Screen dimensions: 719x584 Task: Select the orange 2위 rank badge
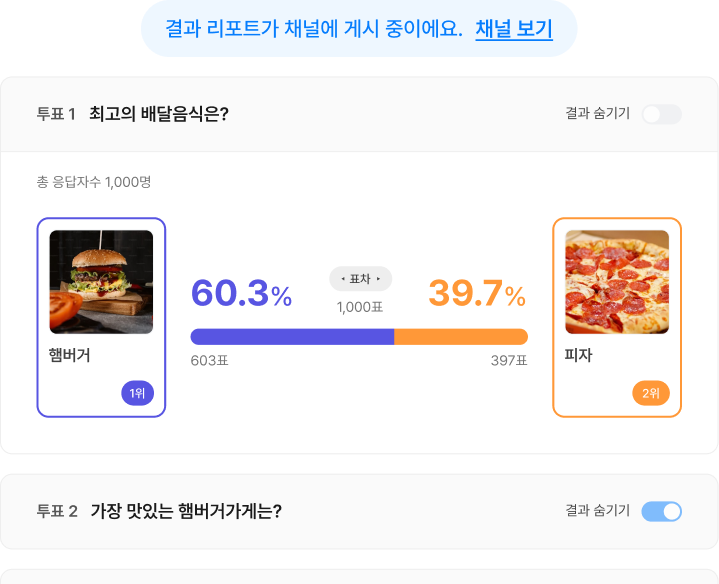pyautogui.click(x=651, y=393)
